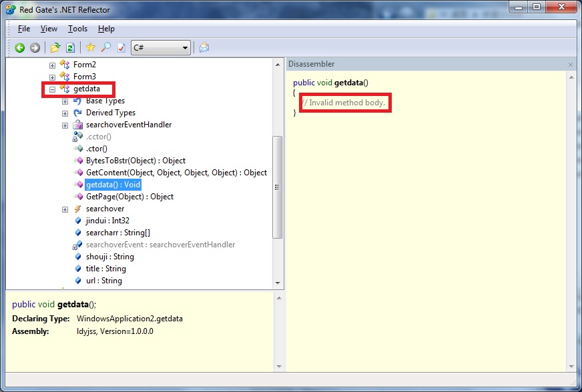Maximize the .NET Reflector window
The width and height of the screenshot is (582, 392).
click(x=537, y=7)
